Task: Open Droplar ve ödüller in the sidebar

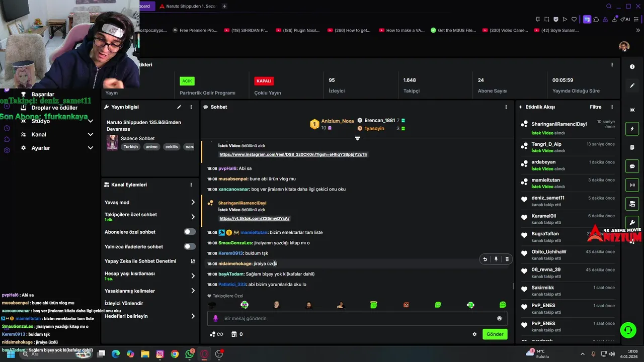Action: pos(54,108)
